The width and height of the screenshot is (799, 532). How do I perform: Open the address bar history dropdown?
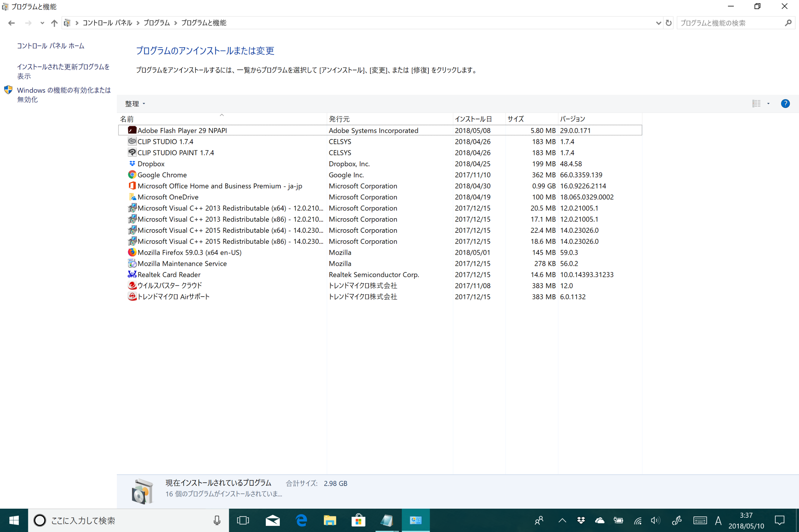[x=658, y=23]
